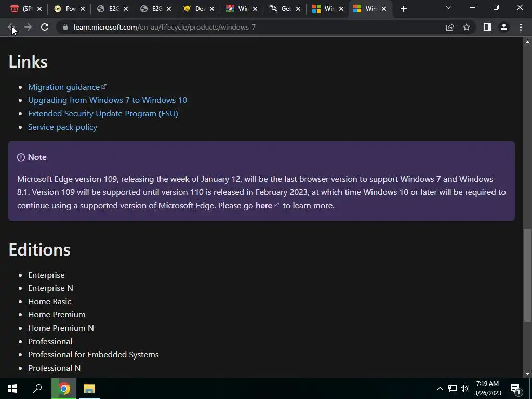532x399 pixels.
Task: Select the 'Professional N' list item
Action: point(54,368)
